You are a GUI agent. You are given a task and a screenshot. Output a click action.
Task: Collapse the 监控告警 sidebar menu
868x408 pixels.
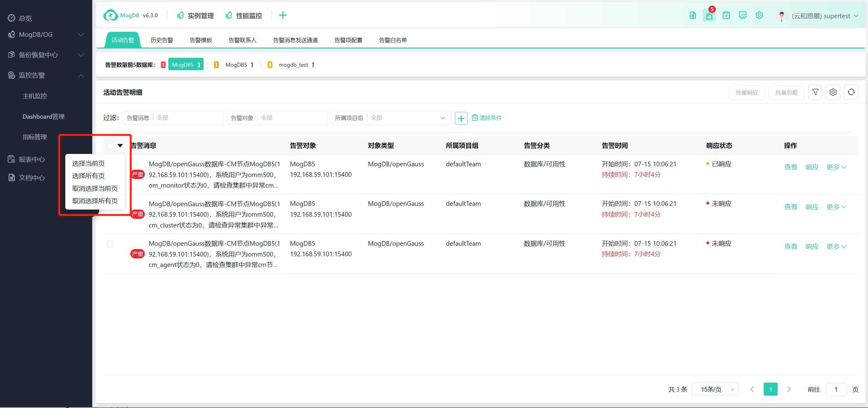pos(81,75)
